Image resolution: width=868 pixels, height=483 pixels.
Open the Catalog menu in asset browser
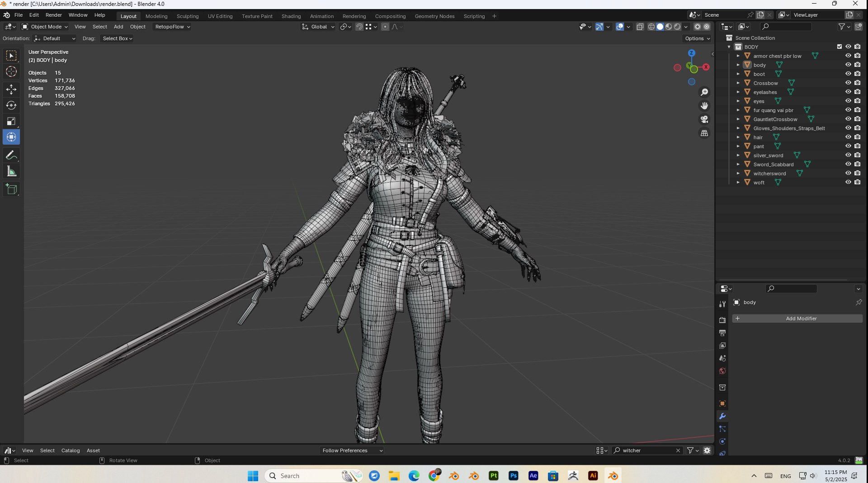click(71, 450)
